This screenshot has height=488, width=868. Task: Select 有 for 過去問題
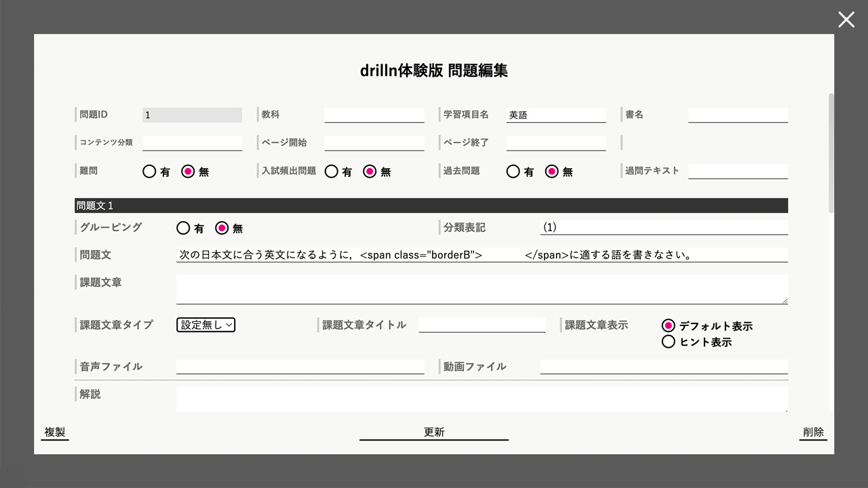[513, 171]
